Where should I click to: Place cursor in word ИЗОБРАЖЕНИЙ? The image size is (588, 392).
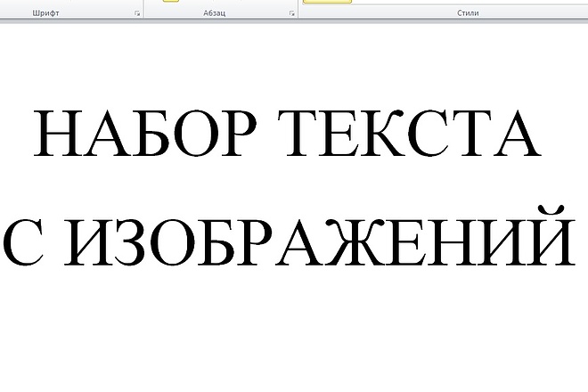[x=320, y=237]
